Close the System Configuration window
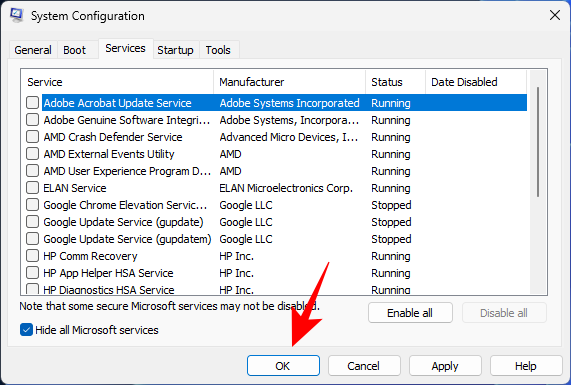Viewport: 571px width, 385px height. (x=555, y=15)
